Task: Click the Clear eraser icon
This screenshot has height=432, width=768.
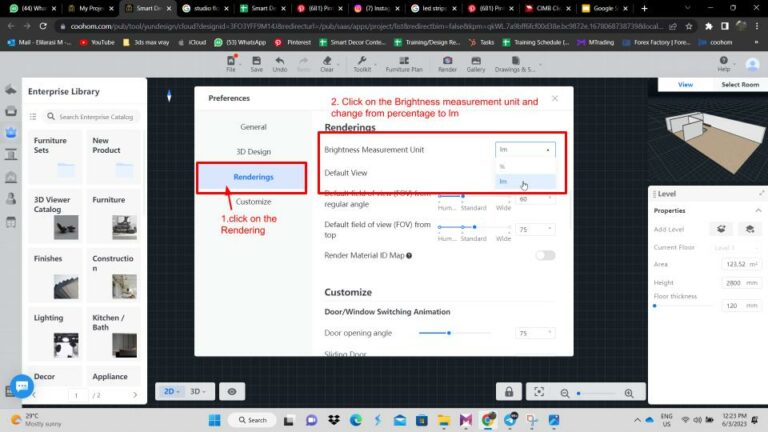Action: [x=327, y=64]
